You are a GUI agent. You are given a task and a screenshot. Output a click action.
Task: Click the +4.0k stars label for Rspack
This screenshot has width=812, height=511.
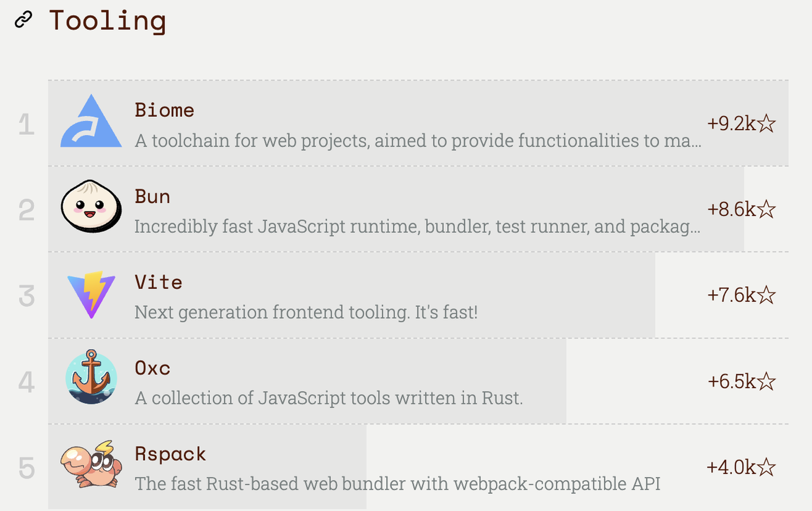tap(741, 468)
